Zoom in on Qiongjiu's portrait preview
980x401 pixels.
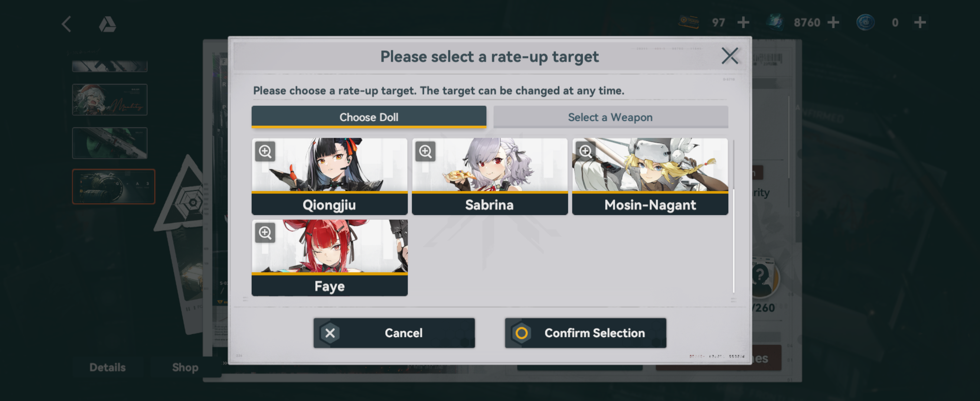[265, 151]
